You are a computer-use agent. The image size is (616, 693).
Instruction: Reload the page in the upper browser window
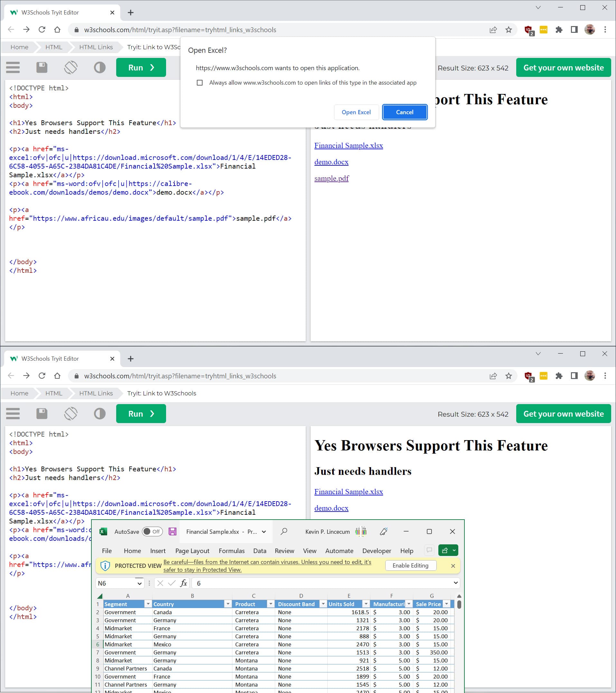click(x=42, y=30)
